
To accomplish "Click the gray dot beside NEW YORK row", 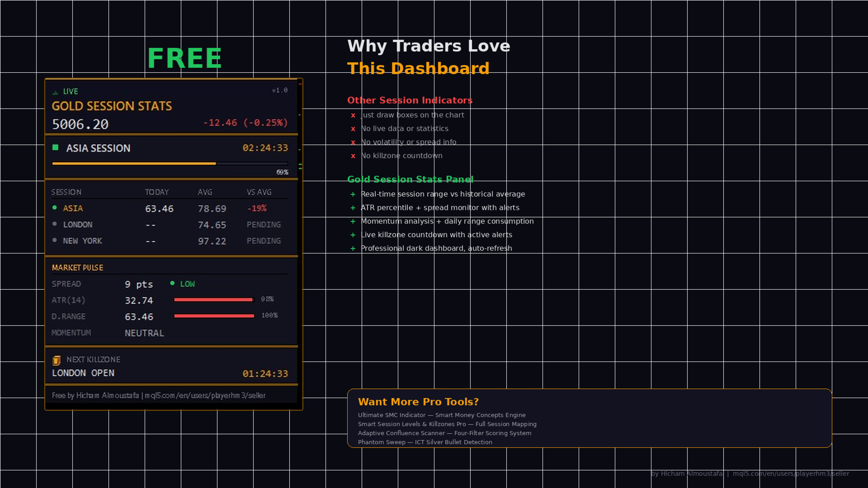I will click(x=55, y=240).
